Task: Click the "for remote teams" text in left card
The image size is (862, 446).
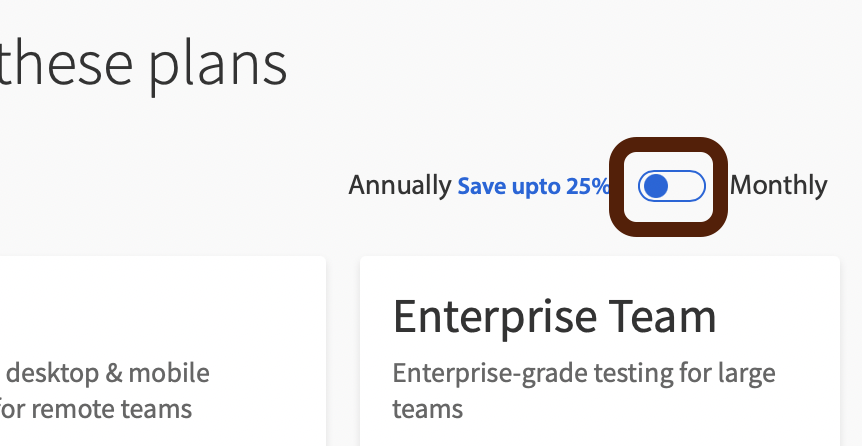Action: [x=96, y=409]
